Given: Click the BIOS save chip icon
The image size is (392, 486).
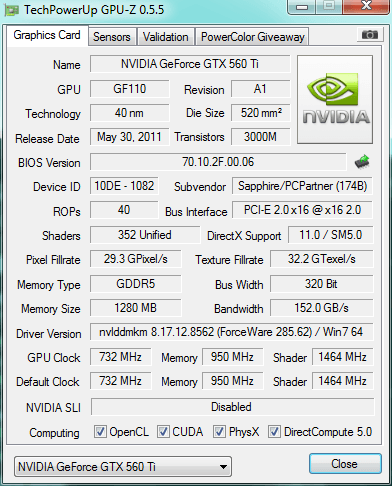Looking at the screenshot, I should tap(362, 161).
